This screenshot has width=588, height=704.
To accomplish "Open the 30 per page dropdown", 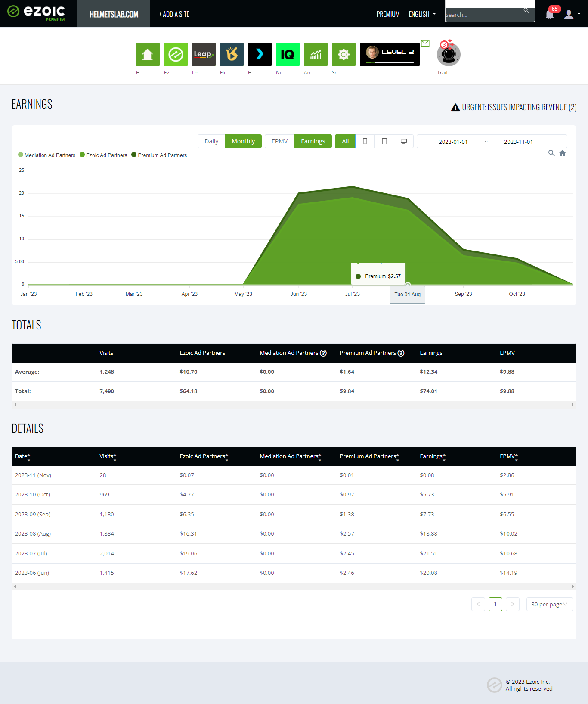I will coord(549,604).
